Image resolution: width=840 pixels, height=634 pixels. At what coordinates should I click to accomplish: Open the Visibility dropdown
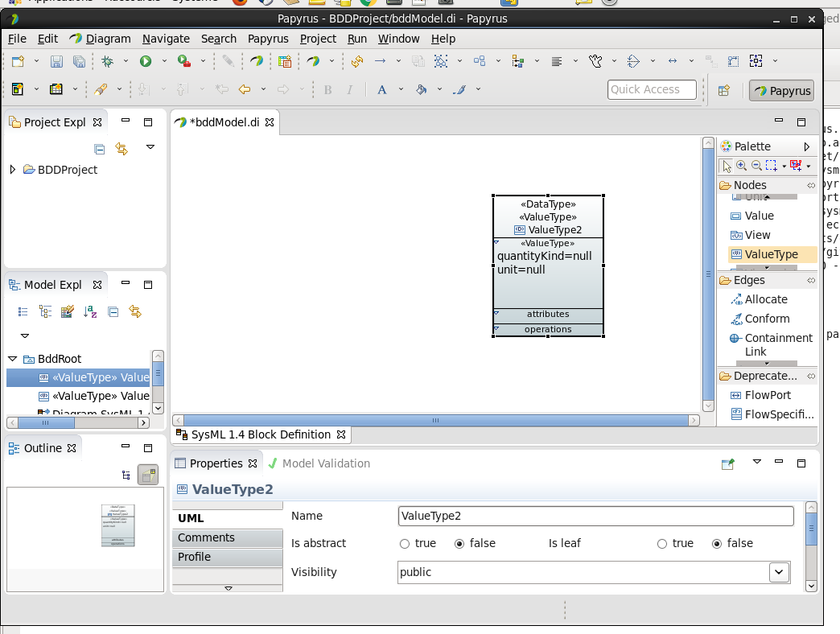point(779,572)
